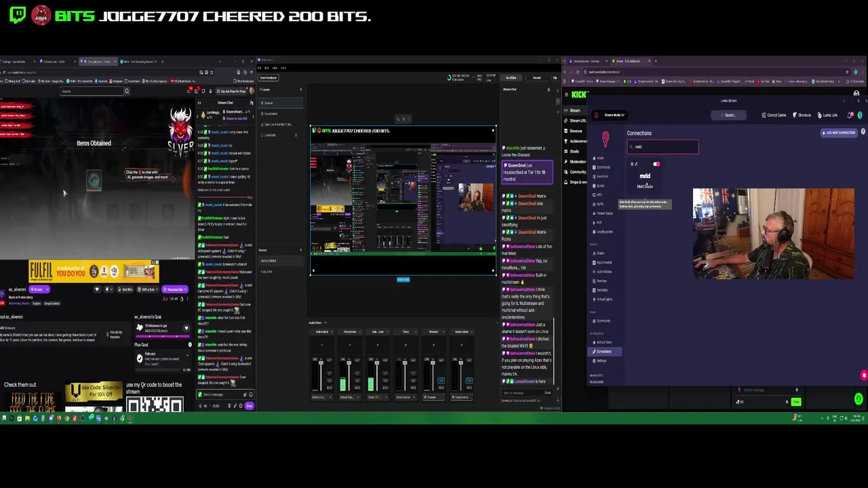
Task: Select the Meld Studio connection card
Action: point(645,176)
